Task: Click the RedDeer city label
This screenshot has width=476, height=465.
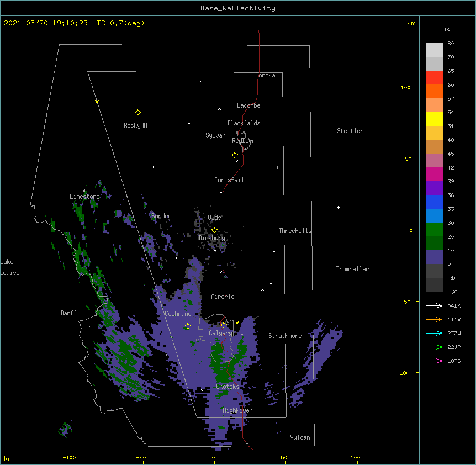Action: coord(244,141)
